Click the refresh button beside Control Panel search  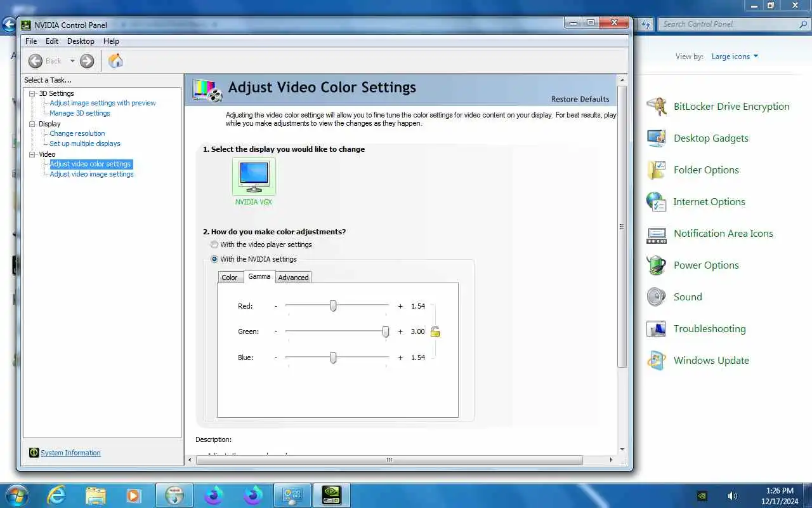tap(646, 24)
